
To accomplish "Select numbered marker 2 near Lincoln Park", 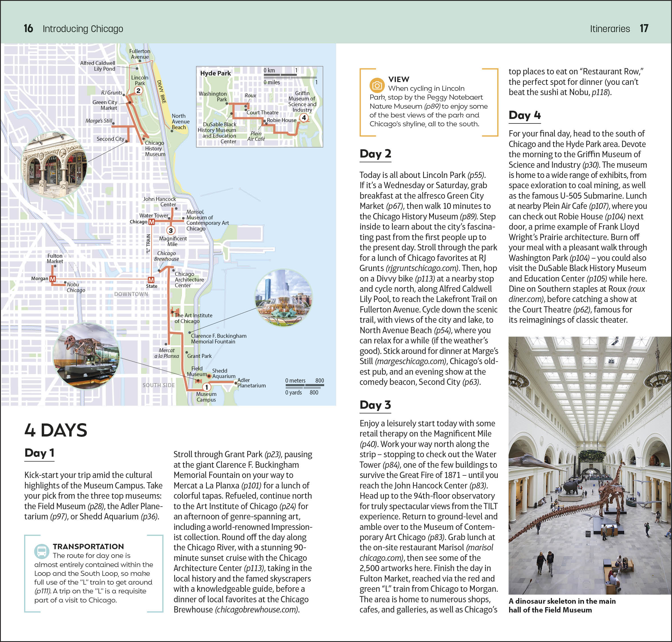I will click(138, 91).
